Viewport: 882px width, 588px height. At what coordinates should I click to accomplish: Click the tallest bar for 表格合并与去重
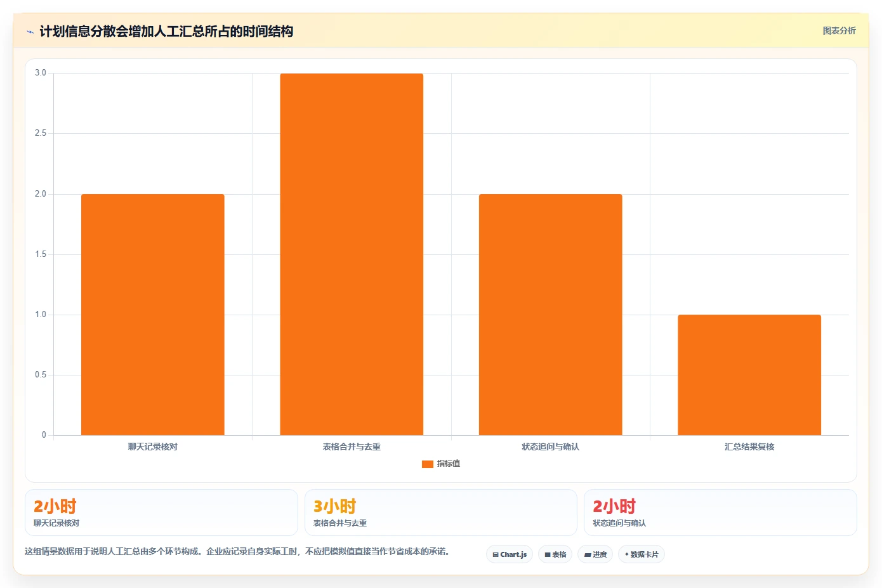click(x=352, y=254)
